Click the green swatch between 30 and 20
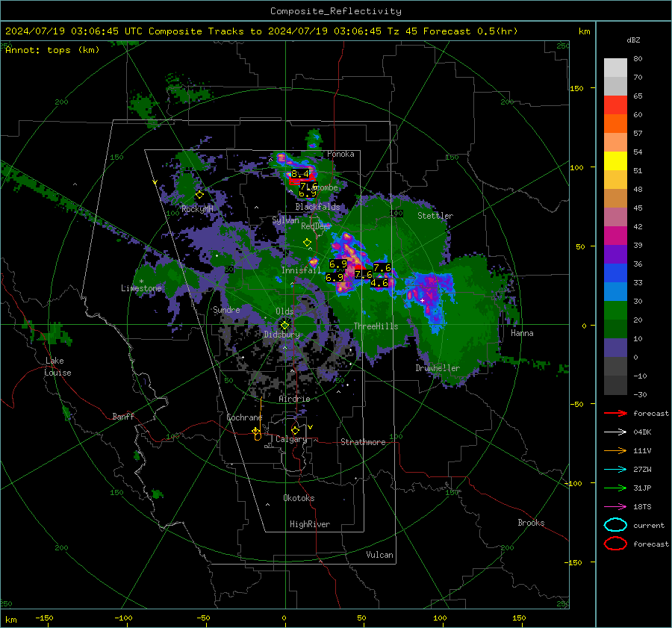This screenshot has height=628, width=672. point(615,311)
